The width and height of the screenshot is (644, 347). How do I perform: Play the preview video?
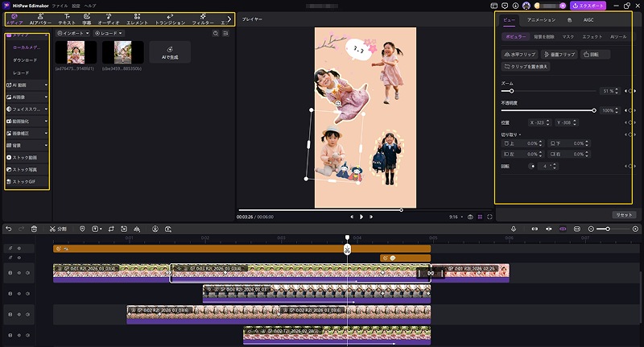pos(361,217)
